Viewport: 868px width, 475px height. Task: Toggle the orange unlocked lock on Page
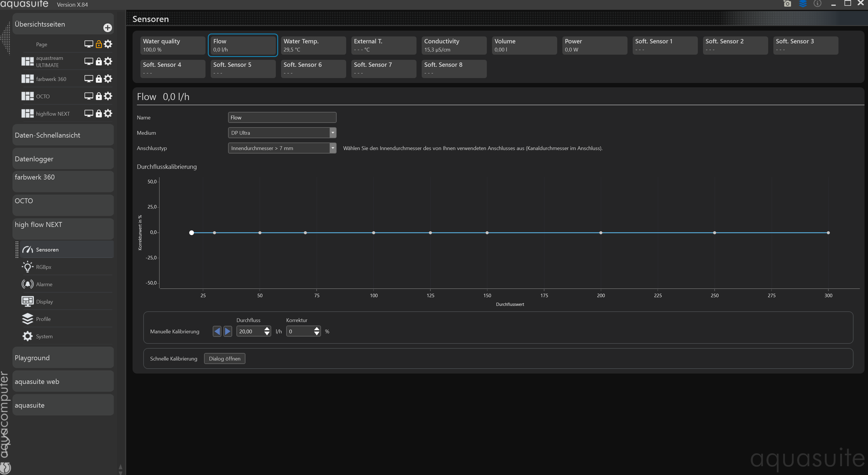(99, 44)
